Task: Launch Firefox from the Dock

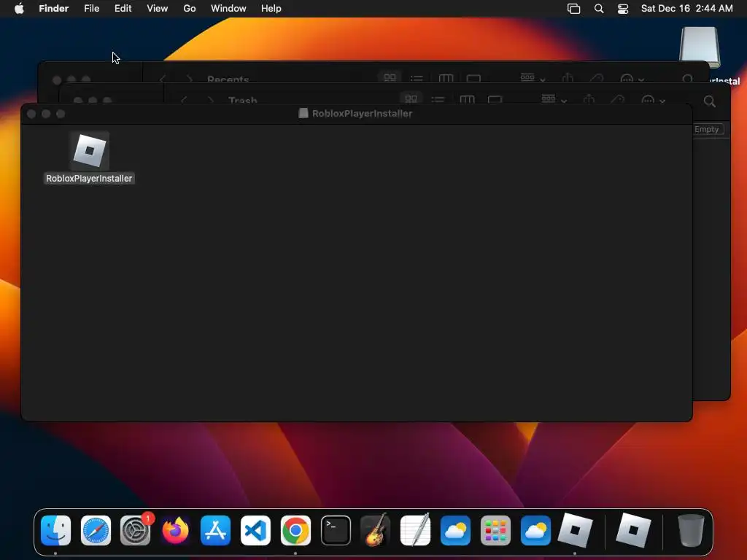Action: click(175, 530)
